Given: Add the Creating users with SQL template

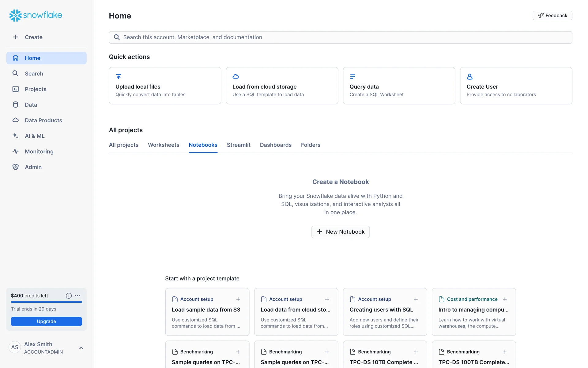Looking at the screenshot, I should [x=416, y=299].
